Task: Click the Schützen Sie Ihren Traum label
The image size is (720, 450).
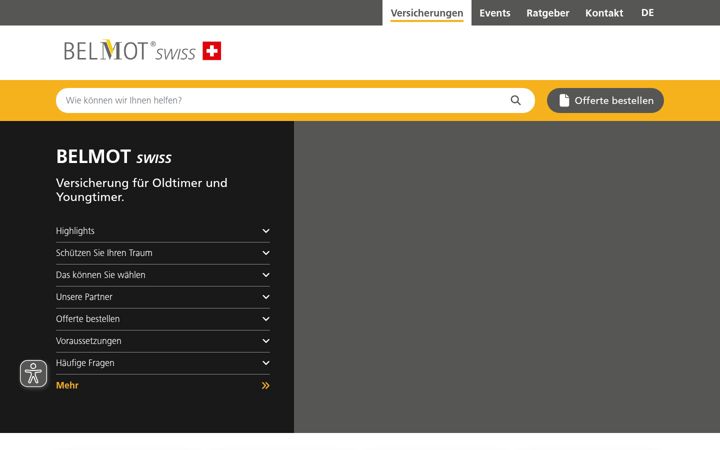Action: [104, 253]
